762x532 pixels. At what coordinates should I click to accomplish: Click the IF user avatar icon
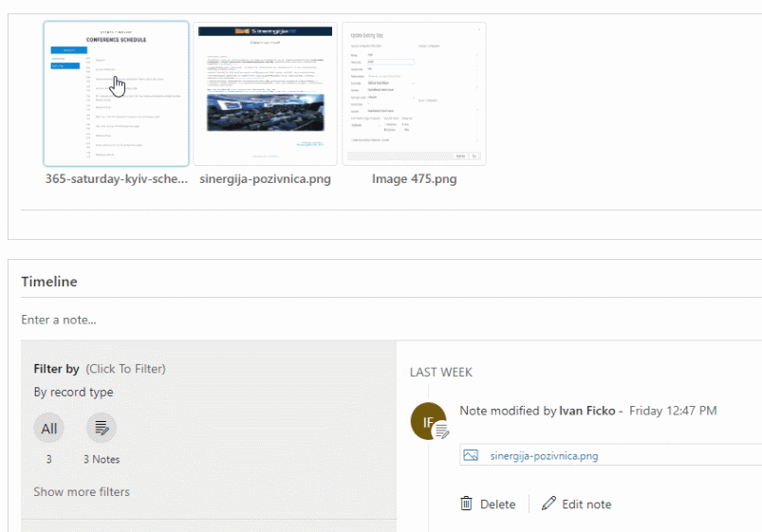point(428,421)
